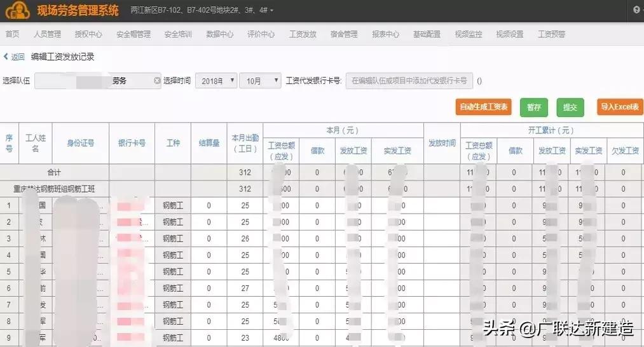The width and height of the screenshot is (644, 347).
Task: Open the 2018年 year dropdown
Action: (216, 81)
